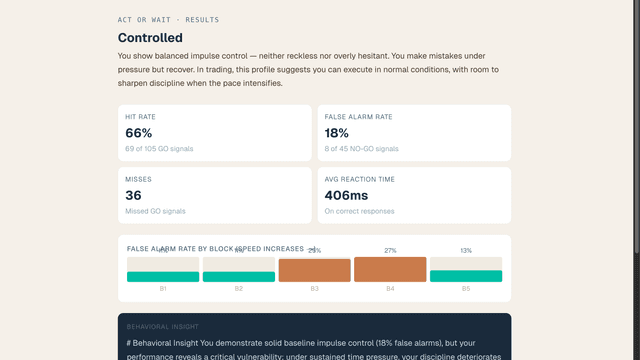Click "On correct responses" caption
The height and width of the screenshot is (360, 640).
pos(359,211)
